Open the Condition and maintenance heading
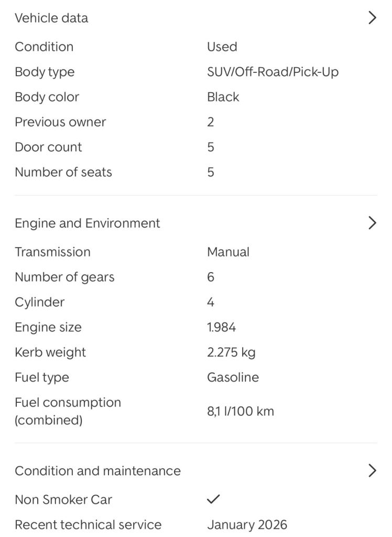 point(97,470)
